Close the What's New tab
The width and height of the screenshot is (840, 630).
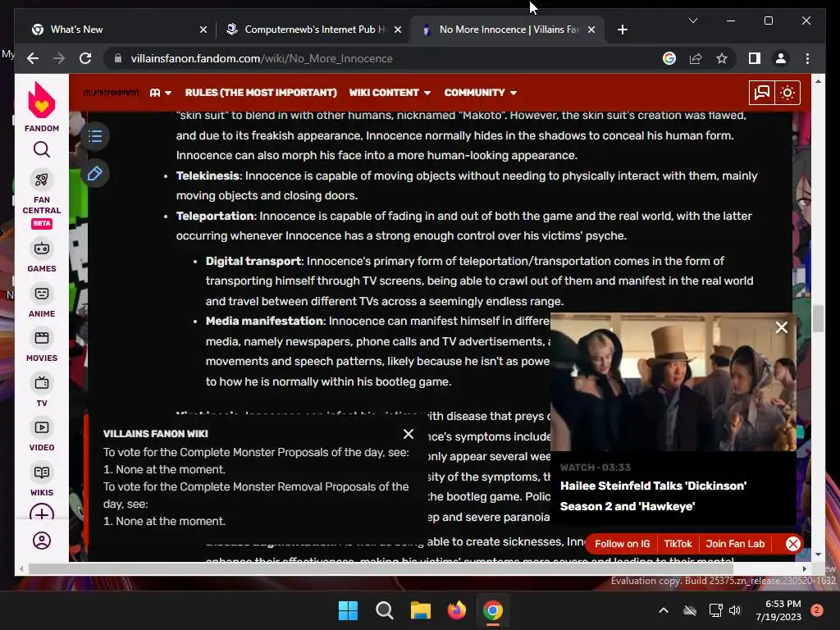(203, 30)
